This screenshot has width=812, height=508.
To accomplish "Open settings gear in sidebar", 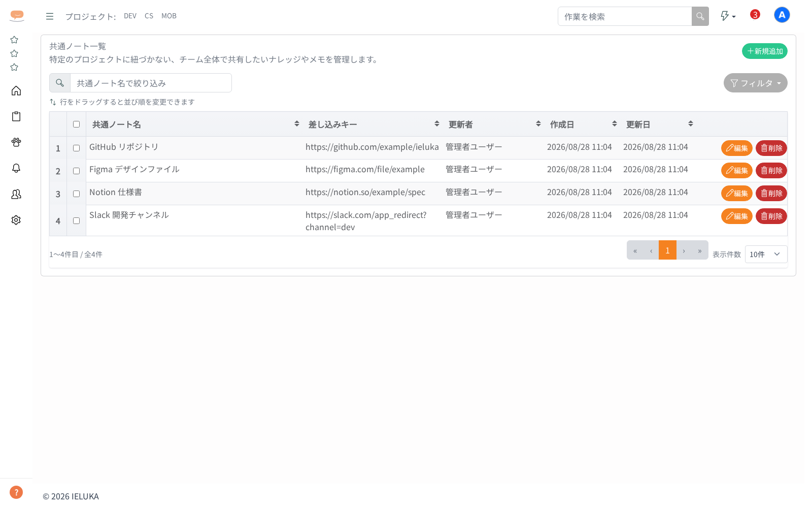I will pyautogui.click(x=16, y=220).
